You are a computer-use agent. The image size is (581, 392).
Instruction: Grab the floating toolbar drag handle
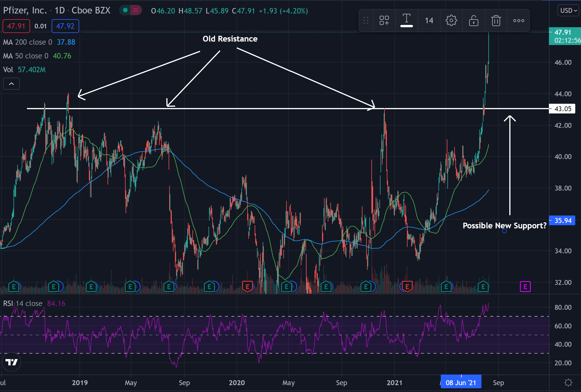pyautogui.click(x=366, y=21)
